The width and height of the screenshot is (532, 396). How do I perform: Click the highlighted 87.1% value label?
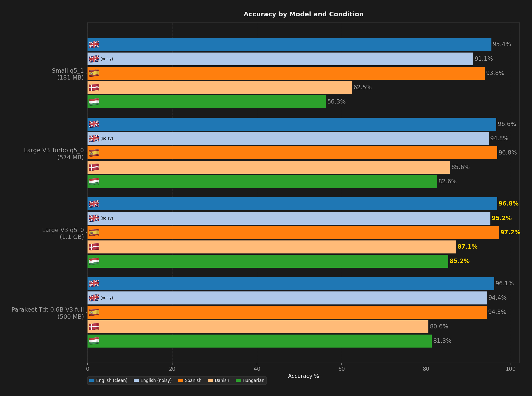click(x=467, y=247)
